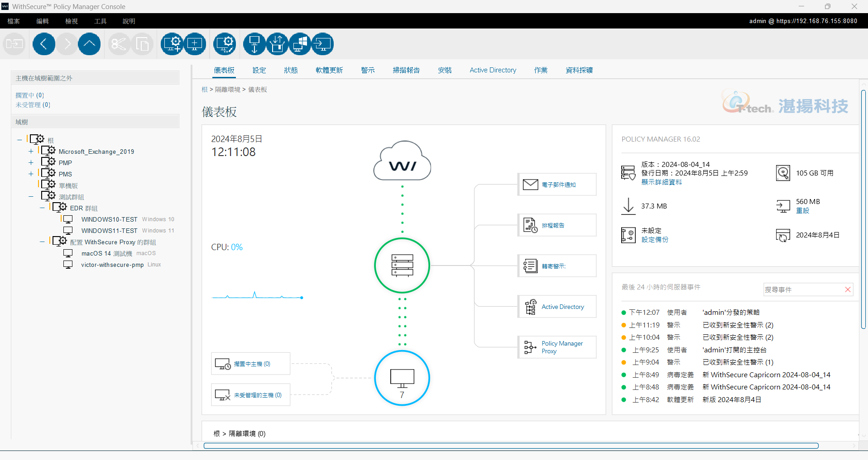Viewport: 868px width, 460px height.
Task: Click the 重設 link under 560 MB
Action: click(803, 211)
